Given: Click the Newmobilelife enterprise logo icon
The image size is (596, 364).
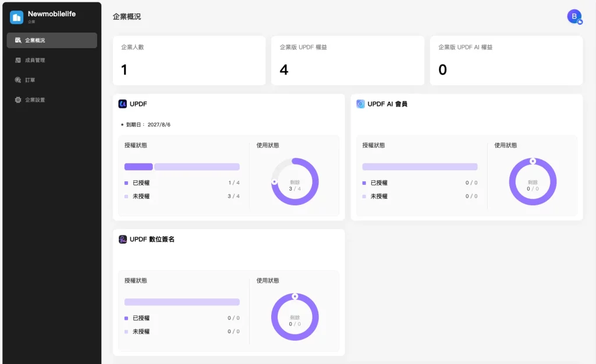Looking at the screenshot, I should coord(16,17).
